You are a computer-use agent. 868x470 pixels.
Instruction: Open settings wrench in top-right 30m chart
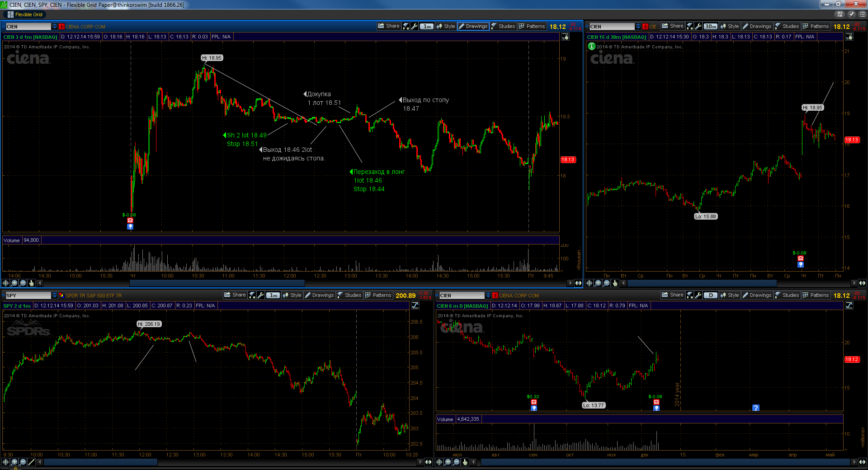[x=698, y=26]
